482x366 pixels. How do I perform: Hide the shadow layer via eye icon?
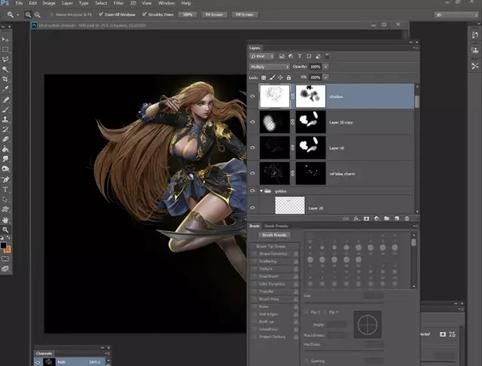coord(252,96)
